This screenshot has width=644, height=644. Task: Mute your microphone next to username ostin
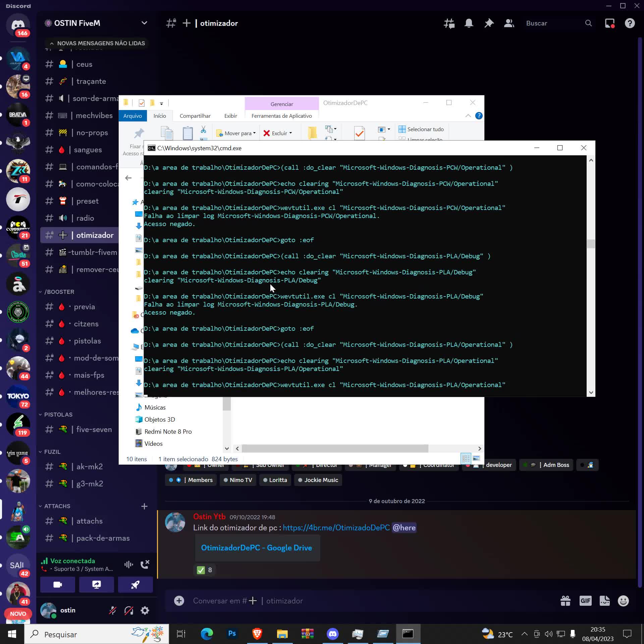(112, 610)
